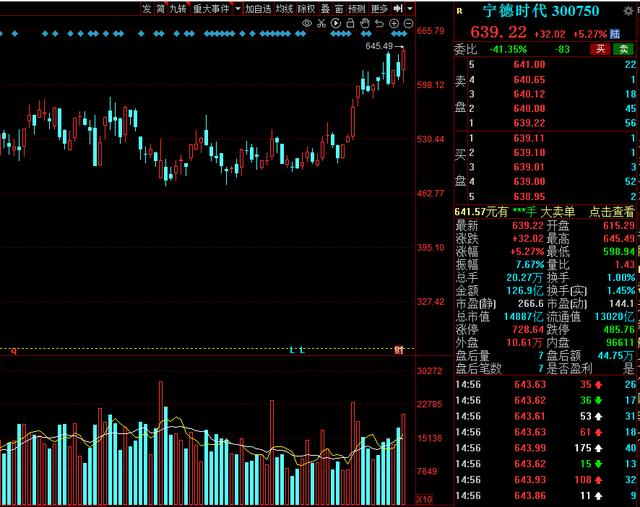Click the 金额 value 126.9亿
Screen dimensions: 640x507
point(524,291)
